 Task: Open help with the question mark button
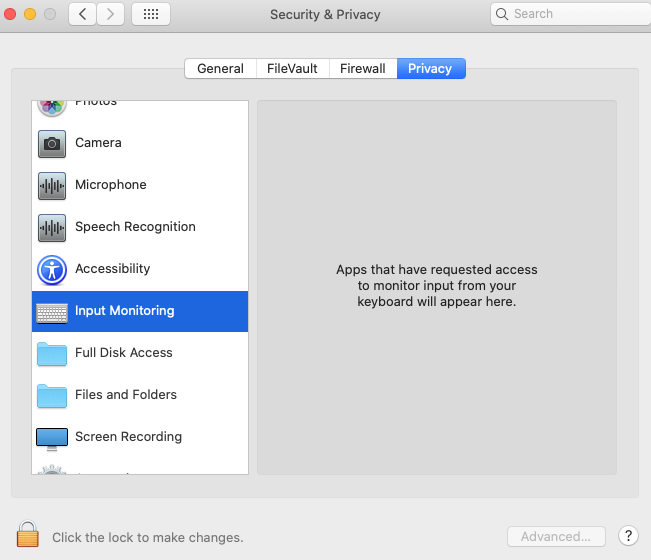click(628, 536)
